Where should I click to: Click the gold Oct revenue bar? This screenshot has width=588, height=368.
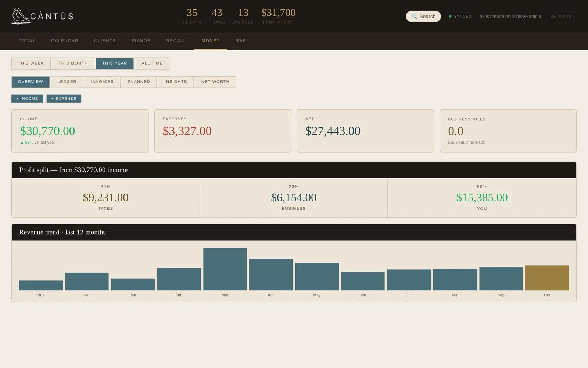point(547,278)
